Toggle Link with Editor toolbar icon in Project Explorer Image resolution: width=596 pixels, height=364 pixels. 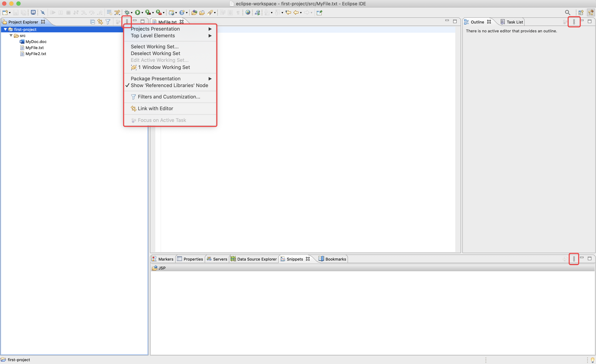100,22
